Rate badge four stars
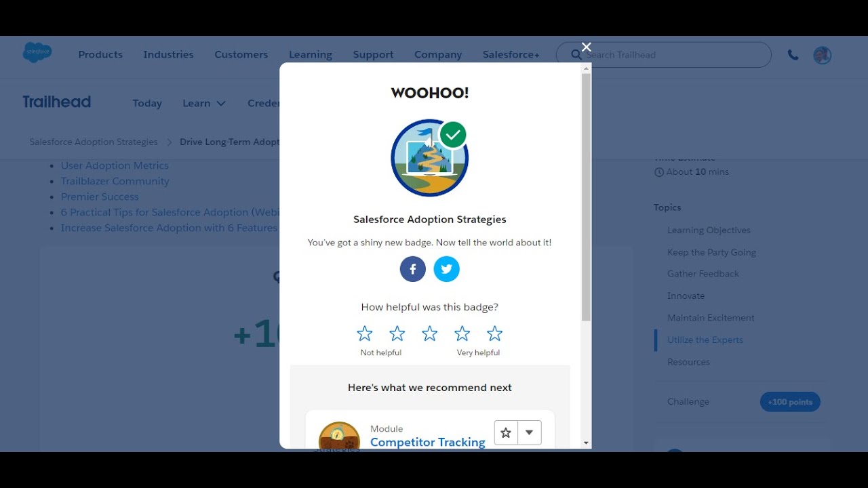Screen dimensions: 868x488 462,333
